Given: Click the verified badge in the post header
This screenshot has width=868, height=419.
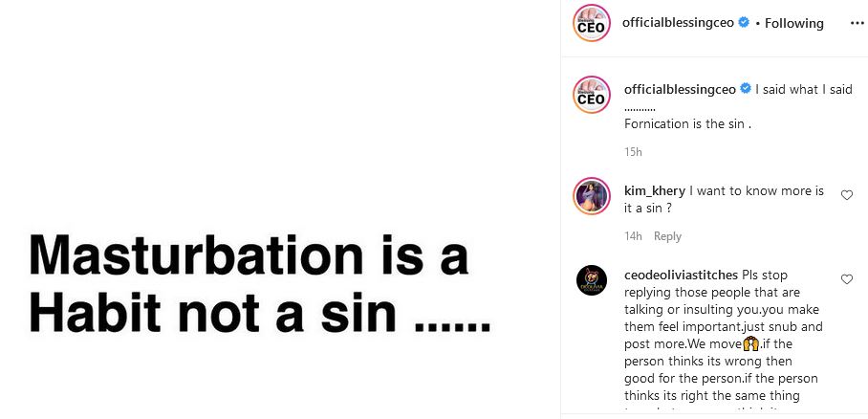Looking at the screenshot, I should (x=743, y=23).
